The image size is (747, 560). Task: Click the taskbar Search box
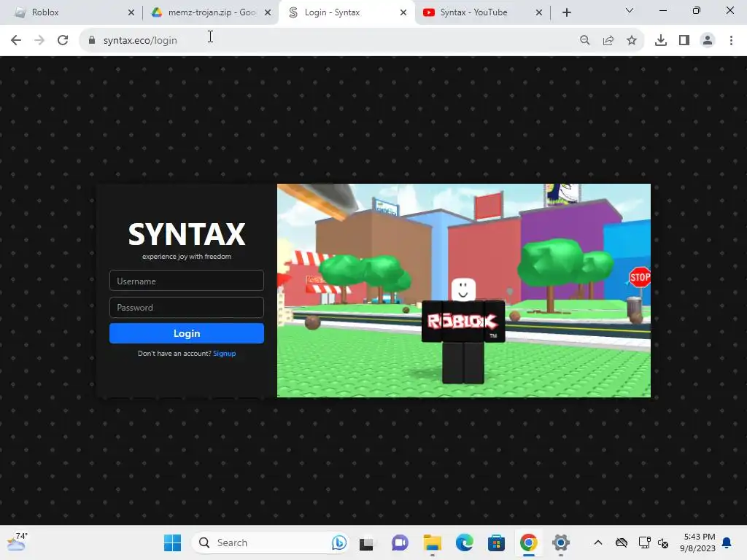point(270,542)
